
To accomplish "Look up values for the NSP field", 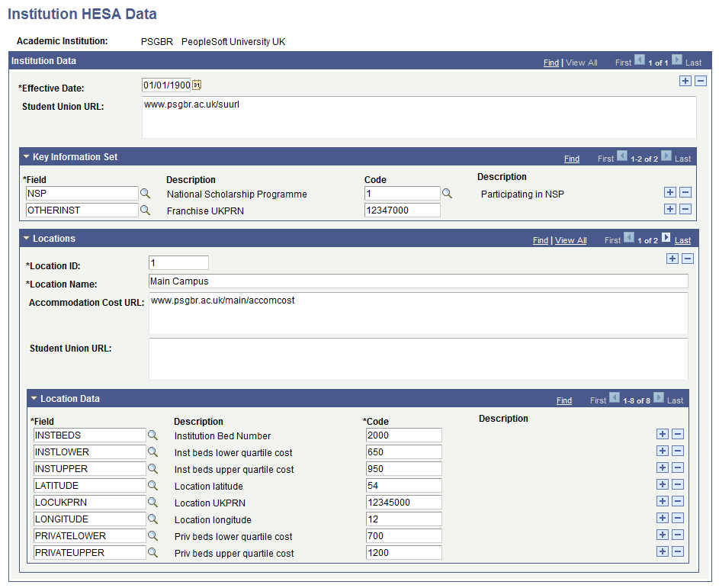I will point(146,193).
